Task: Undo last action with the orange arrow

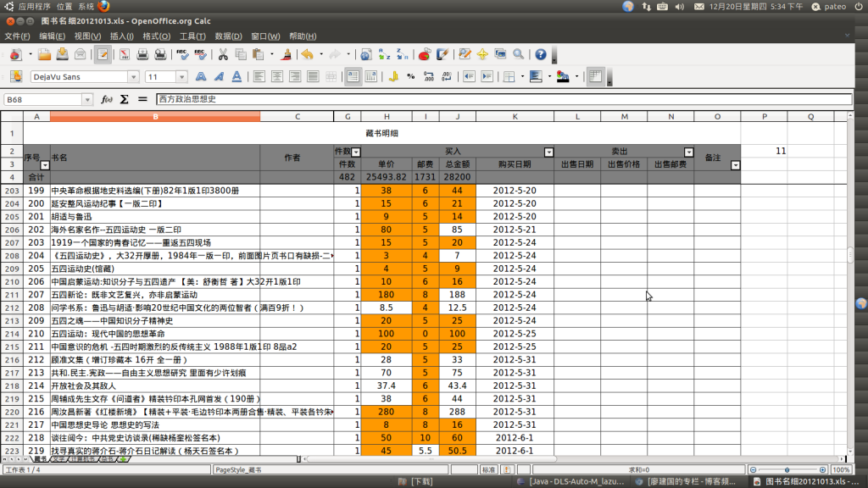Action: pos(308,54)
